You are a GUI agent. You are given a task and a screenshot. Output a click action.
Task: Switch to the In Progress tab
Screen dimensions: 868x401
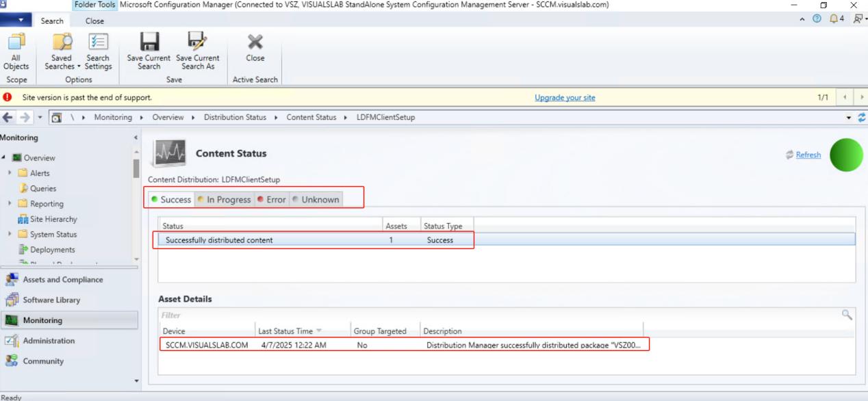pos(224,200)
